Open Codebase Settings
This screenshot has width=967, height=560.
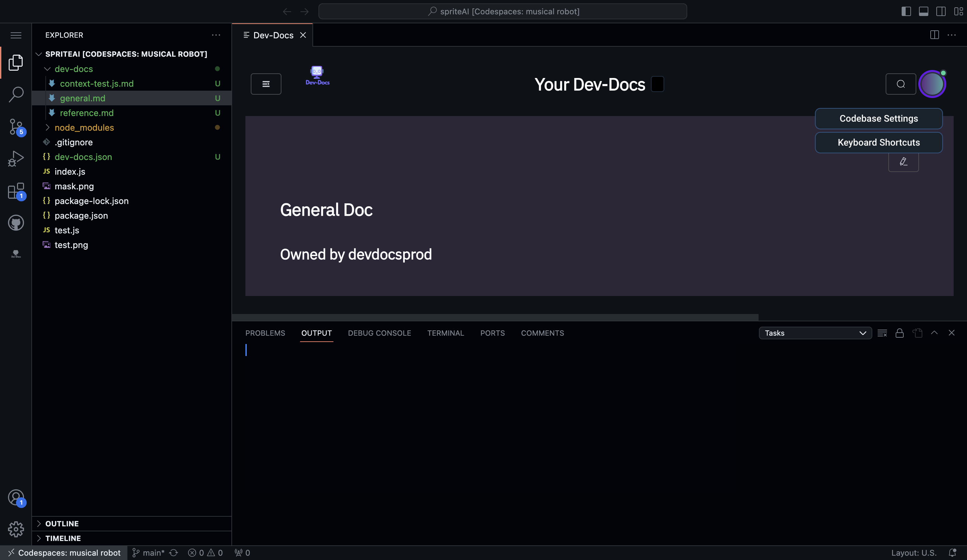pos(878,119)
